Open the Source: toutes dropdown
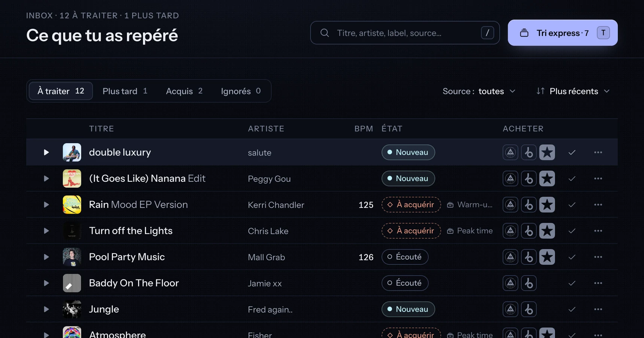The image size is (644, 338). [479, 91]
